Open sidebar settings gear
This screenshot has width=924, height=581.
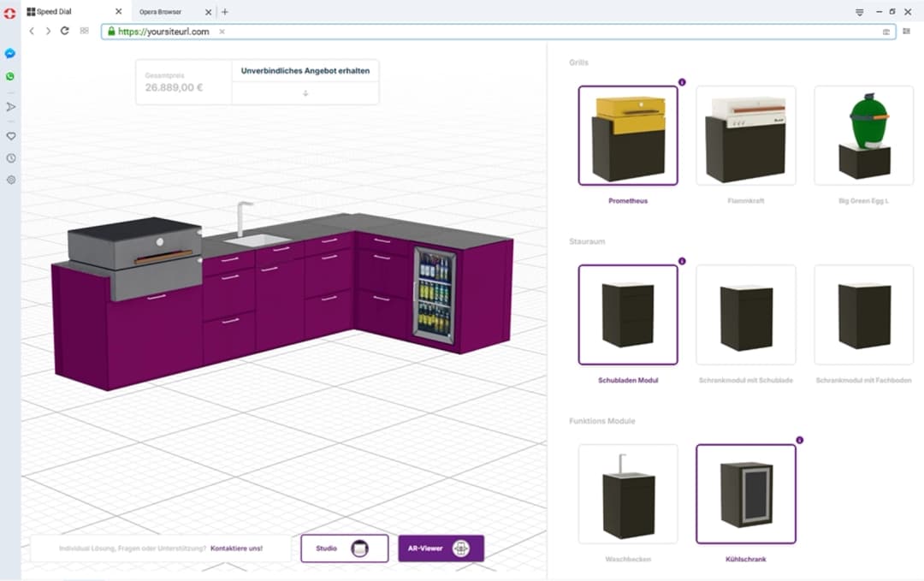[x=10, y=180]
